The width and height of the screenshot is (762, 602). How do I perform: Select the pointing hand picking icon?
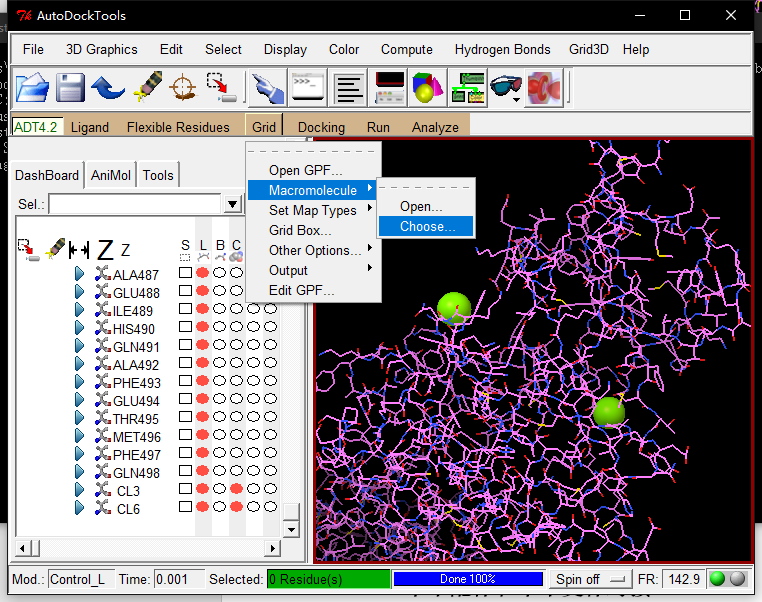tap(267, 88)
